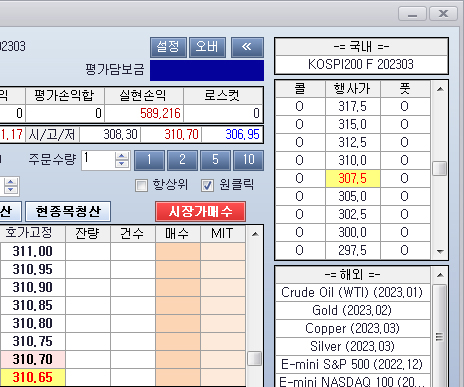This screenshot has width=464, height=387.
Task: Select strike price 310.0
Action: pyautogui.click(x=353, y=161)
